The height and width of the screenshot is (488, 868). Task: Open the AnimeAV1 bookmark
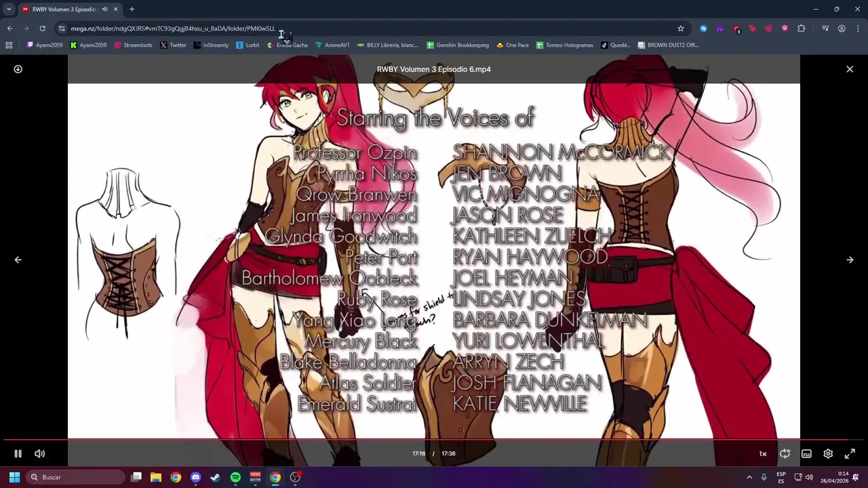click(332, 45)
